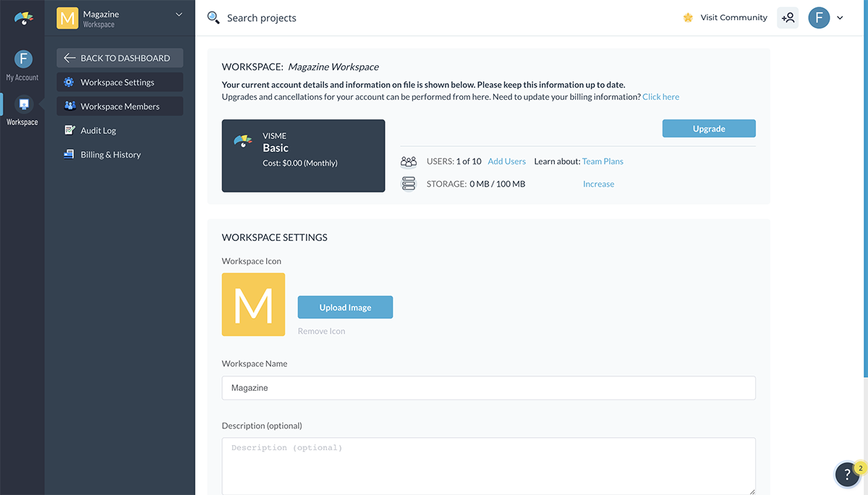Open Billing & History
Image resolution: width=868 pixels, height=495 pixels.
pos(110,155)
